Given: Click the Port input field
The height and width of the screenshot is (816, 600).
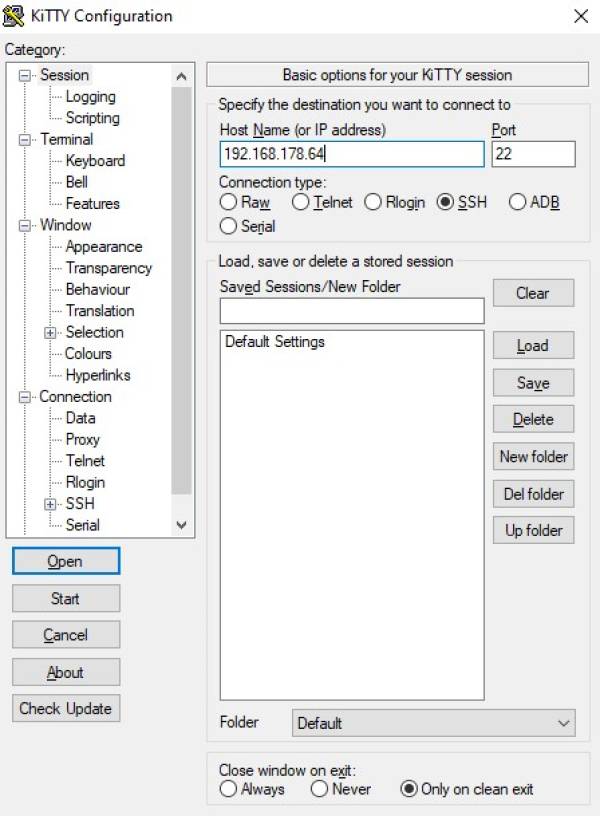Looking at the screenshot, I should click(533, 154).
